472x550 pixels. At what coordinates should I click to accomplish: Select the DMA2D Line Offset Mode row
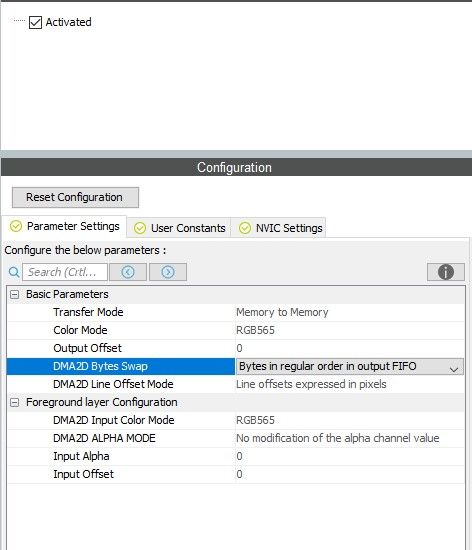tap(236, 384)
